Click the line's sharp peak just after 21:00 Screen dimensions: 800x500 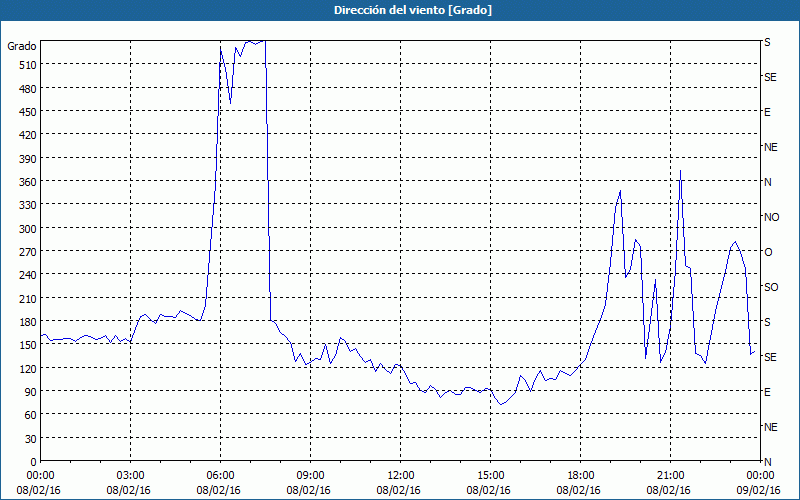[x=680, y=171]
